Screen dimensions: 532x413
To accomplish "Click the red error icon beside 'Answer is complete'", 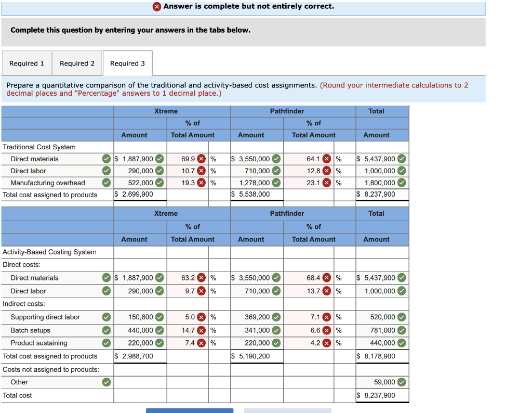I will point(157,6).
